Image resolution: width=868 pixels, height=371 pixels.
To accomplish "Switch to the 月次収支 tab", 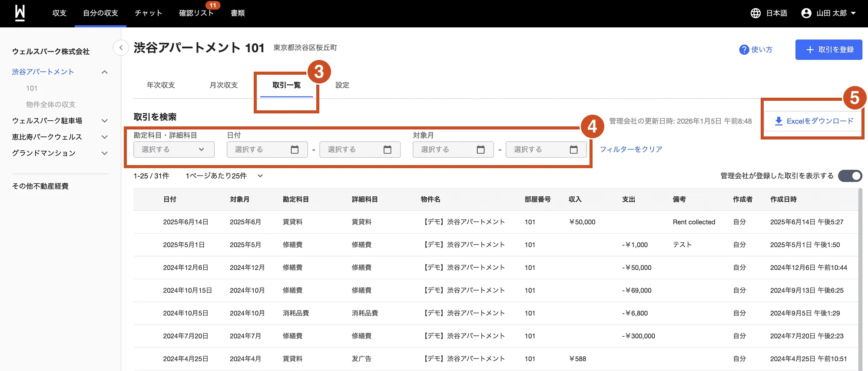I will tap(224, 85).
